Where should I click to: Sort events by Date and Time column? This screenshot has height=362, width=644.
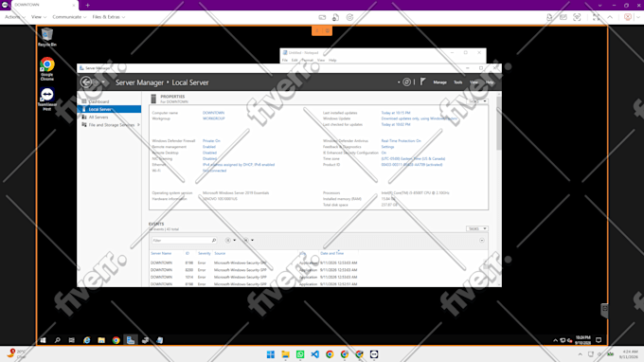[x=331, y=254]
